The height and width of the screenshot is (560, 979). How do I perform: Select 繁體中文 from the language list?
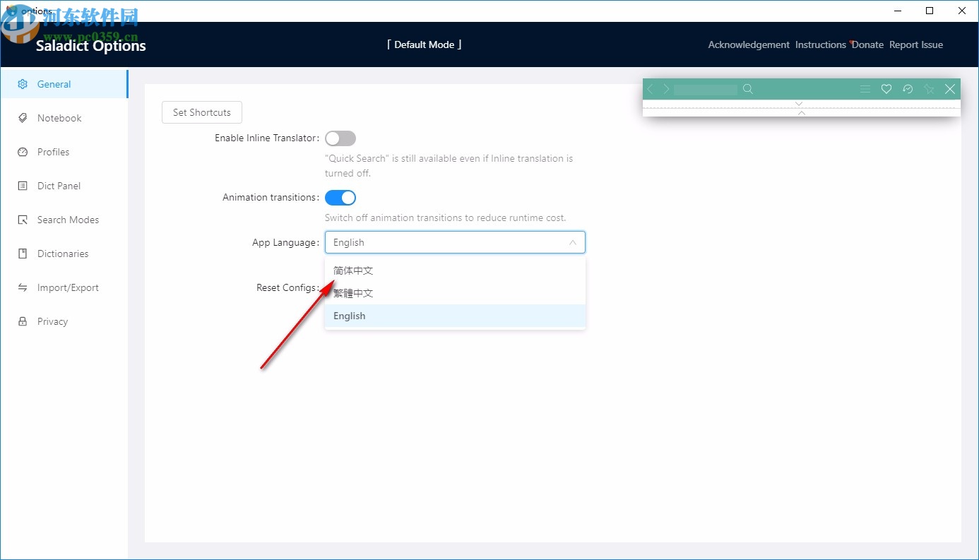[x=455, y=293]
